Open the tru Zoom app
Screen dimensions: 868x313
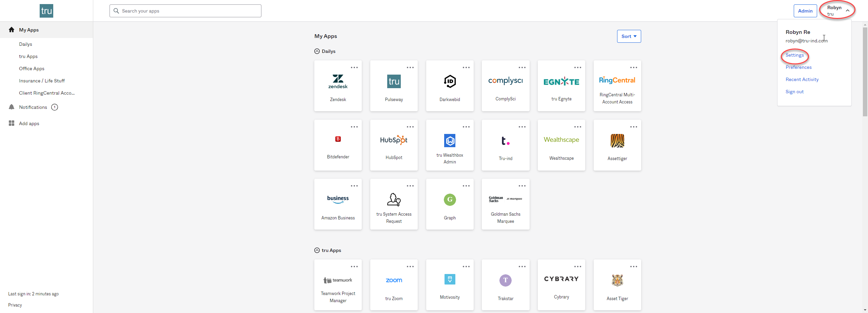(394, 285)
